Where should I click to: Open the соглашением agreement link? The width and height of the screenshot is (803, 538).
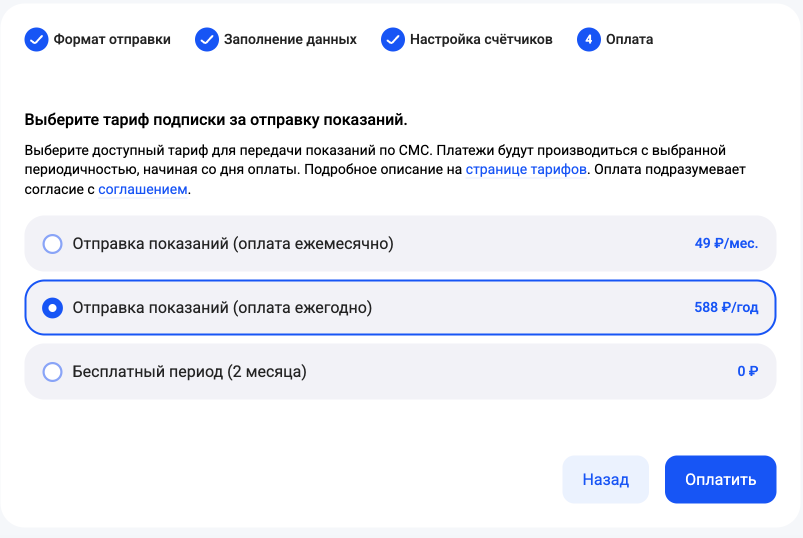[143, 189]
